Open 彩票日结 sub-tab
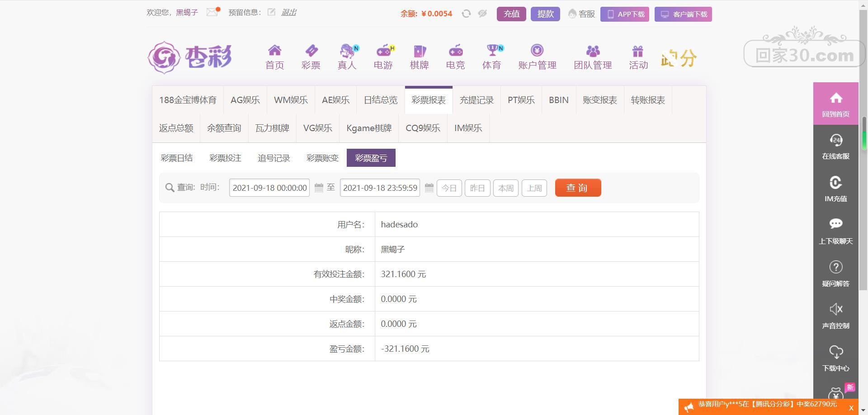 (x=176, y=158)
